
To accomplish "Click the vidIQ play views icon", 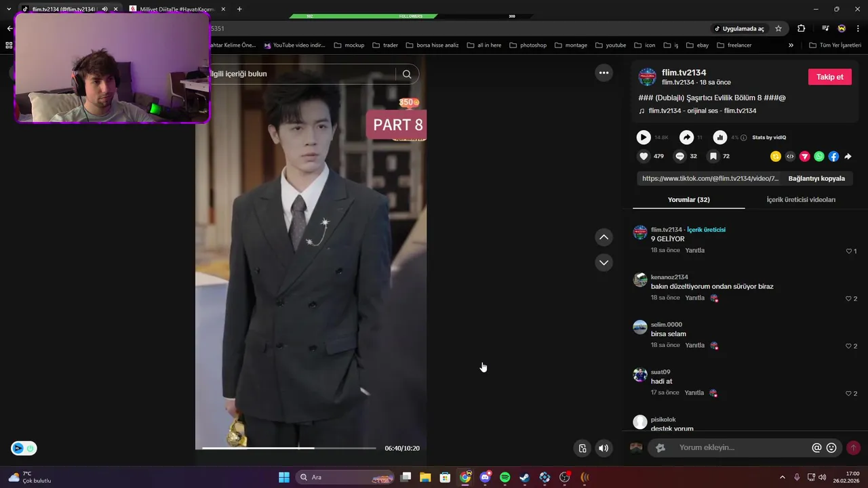I will coord(644,138).
